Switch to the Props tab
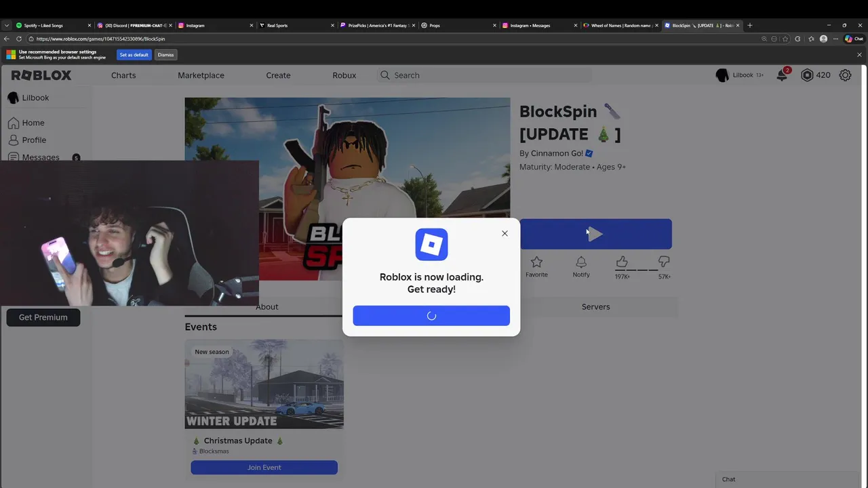The width and height of the screenshot is (868, 488). 458,25
